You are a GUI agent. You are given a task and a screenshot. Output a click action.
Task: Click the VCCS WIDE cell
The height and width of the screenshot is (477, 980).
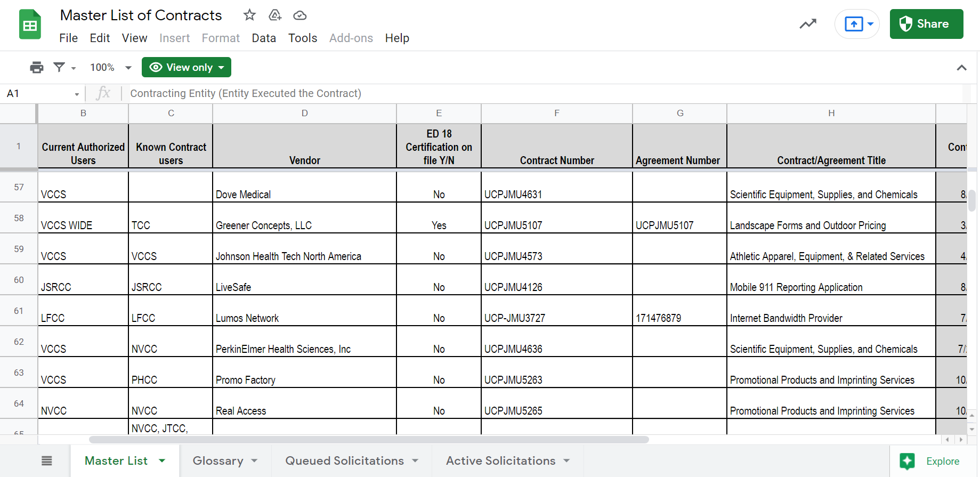tap(83, 218)
